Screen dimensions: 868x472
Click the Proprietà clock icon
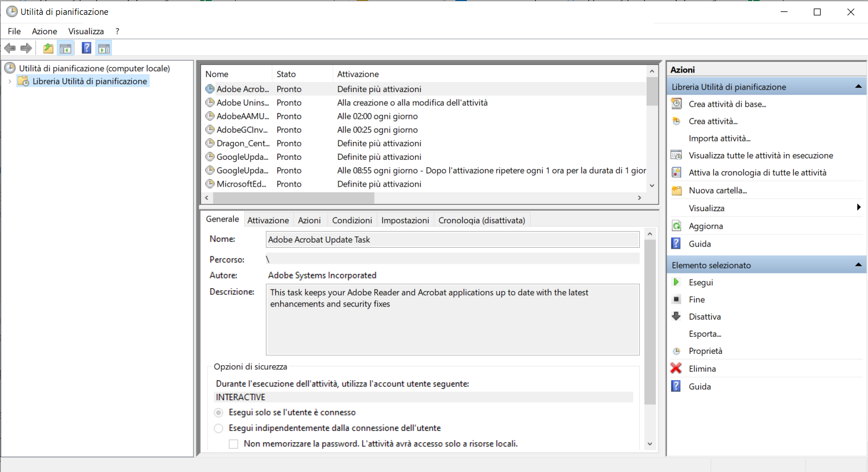pyautogui.click(x=676, y=351)
